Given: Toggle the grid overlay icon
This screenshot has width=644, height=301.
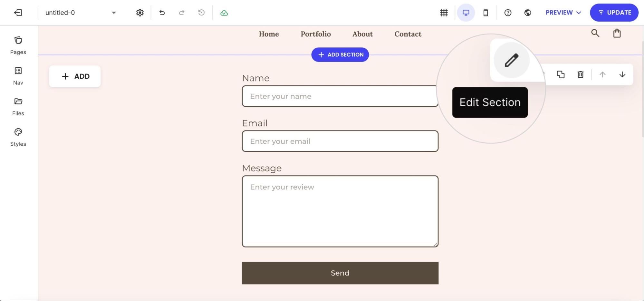Looking at the screenshot, I should pyautogui.click(x=444, y=13).
